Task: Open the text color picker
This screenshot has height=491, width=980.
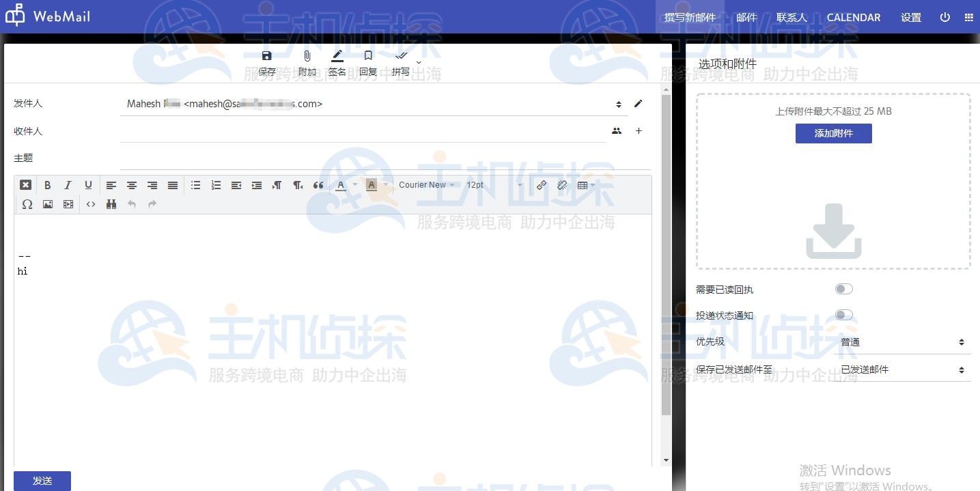Action: tap(340, 184)
